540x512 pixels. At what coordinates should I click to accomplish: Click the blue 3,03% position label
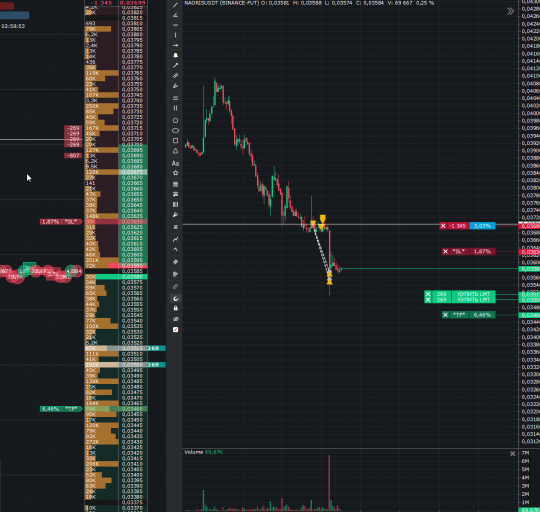point(482,226)
